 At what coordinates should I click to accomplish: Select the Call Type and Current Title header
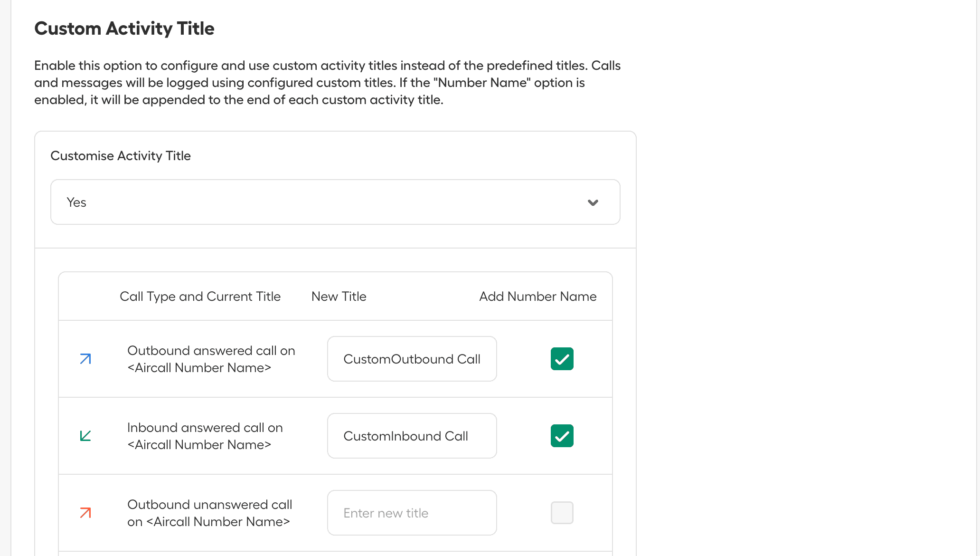(x=200, y=296)
